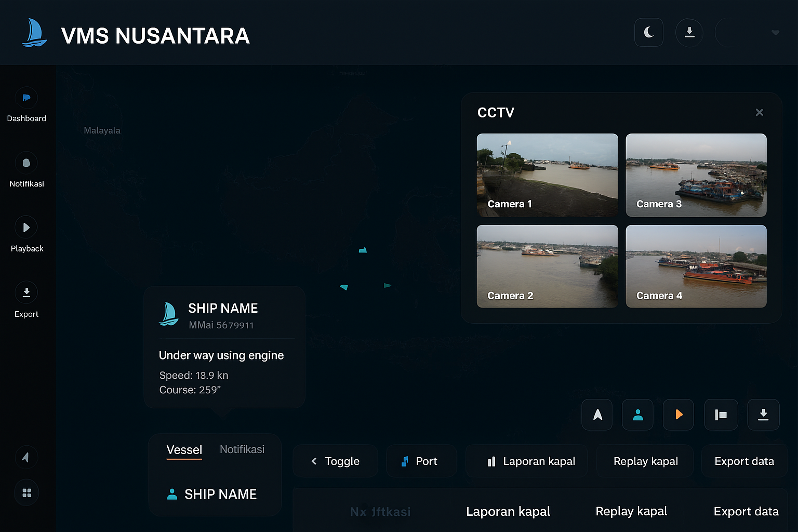Screen dimensions: 798x532
Task: Click the header download icon button
Action: pos(689,32)
